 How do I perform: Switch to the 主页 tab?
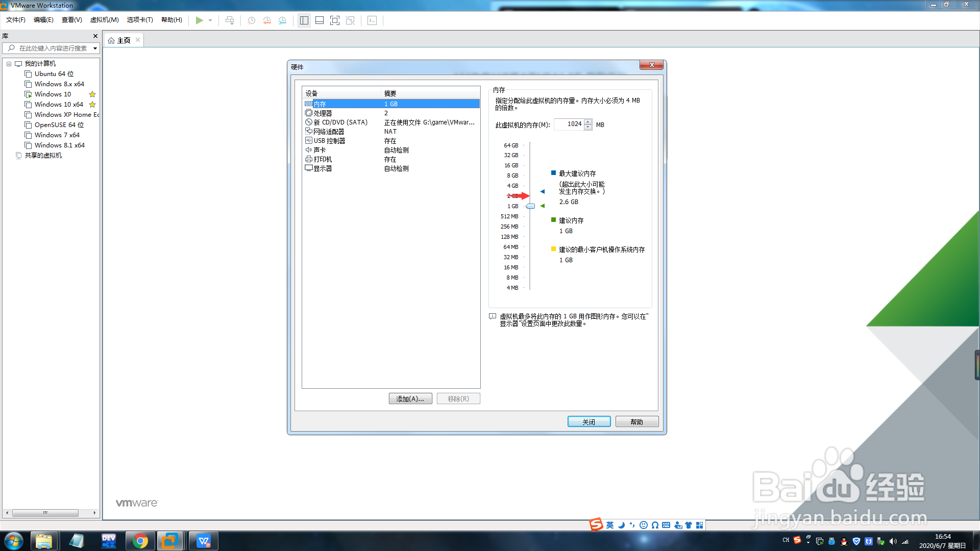click(x=123, y=40)
